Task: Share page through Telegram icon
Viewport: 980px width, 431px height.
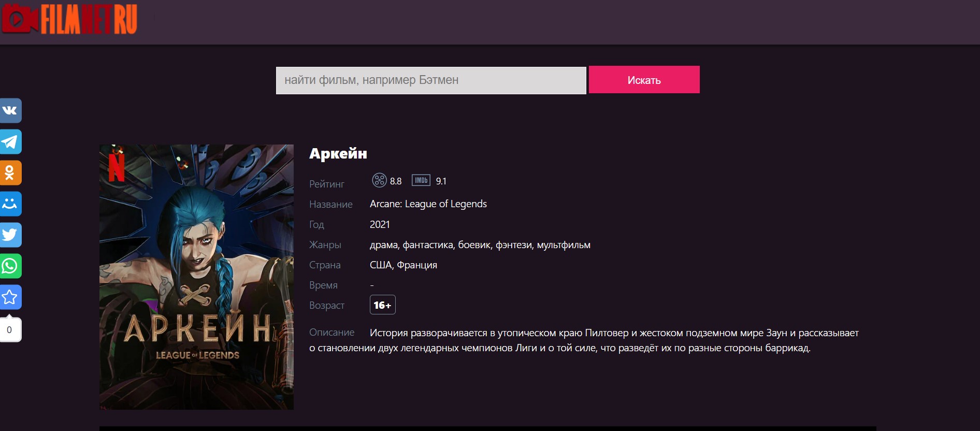Action: [x=10, y=141]
